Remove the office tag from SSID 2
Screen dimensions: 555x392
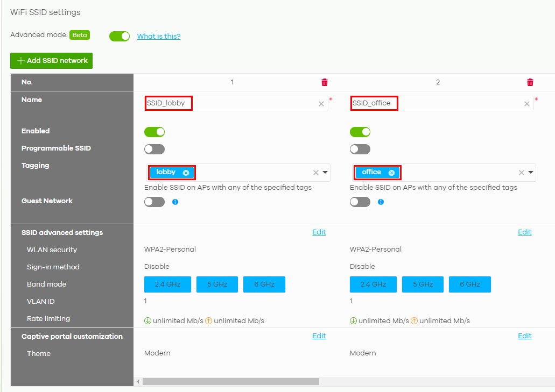point(391,173)
